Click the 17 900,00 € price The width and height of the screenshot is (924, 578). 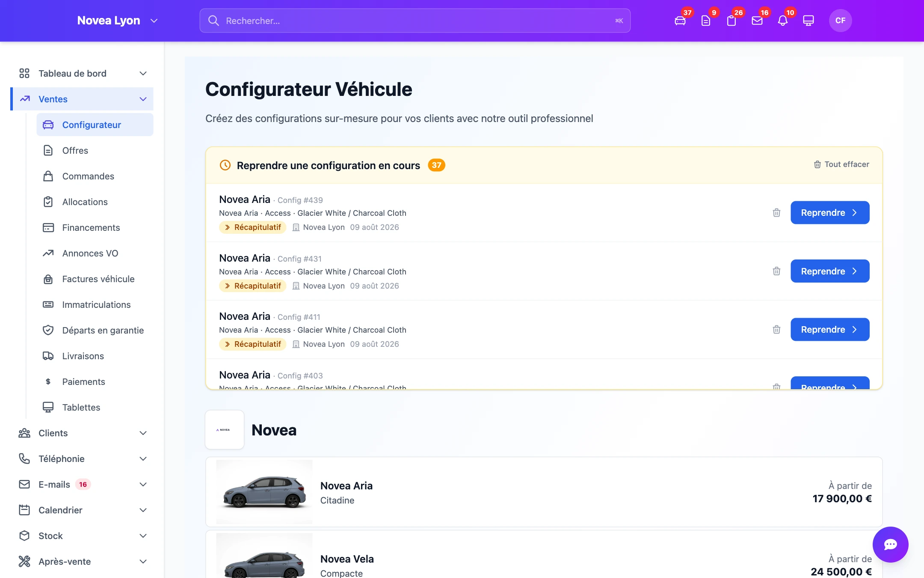click(x=842, y=499)
